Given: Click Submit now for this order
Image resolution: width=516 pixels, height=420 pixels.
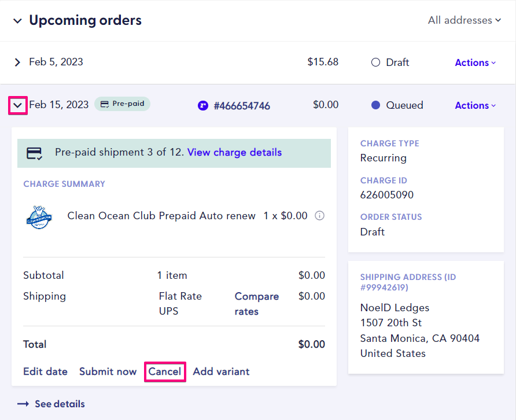Looking at the screenshot, I should click(x=108, y=371).
